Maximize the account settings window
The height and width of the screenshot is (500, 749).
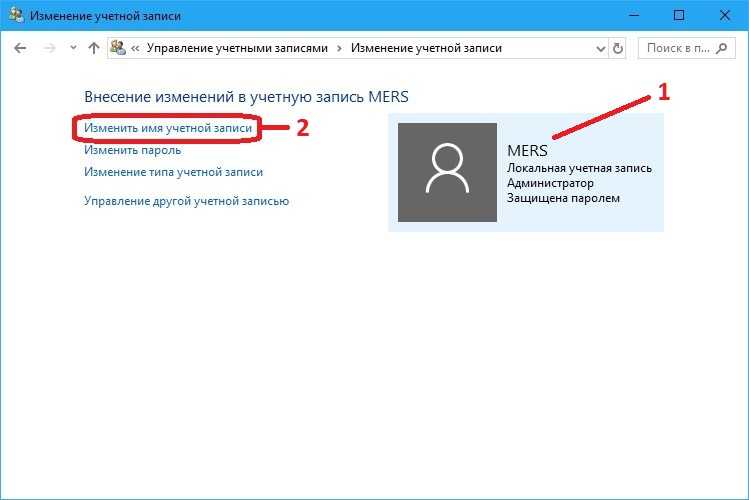pos(679,15)
